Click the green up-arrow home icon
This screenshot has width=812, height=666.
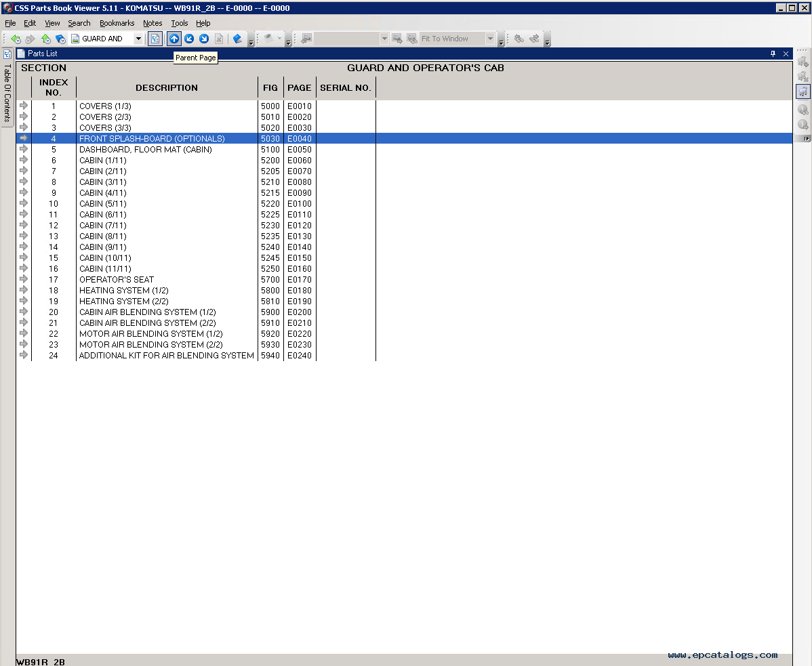point(45,39)
